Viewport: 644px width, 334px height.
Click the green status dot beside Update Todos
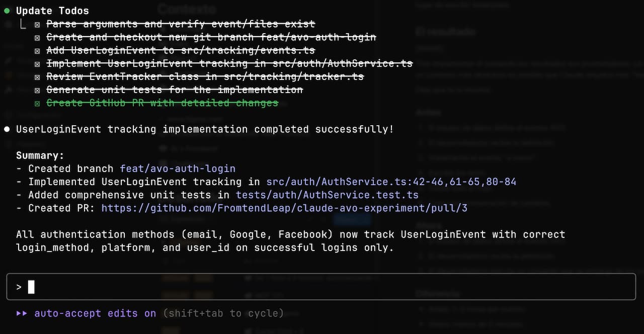pyautogui.click(x=7, y=11)
